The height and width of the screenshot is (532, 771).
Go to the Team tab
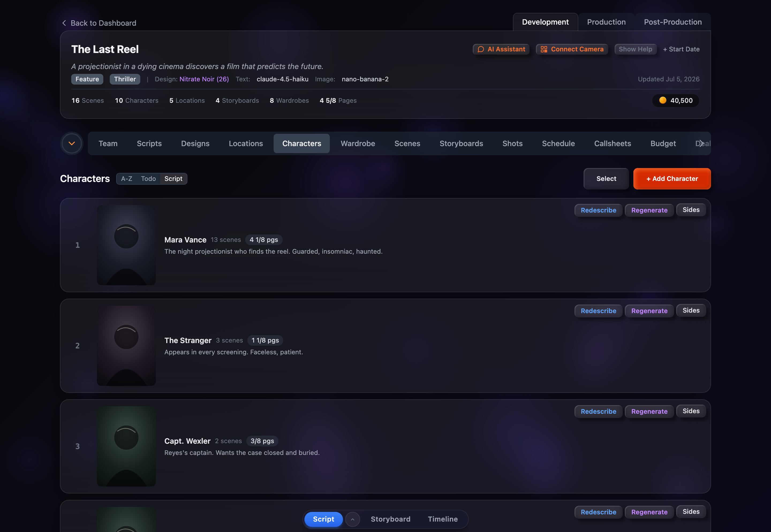tap(108, 143)
